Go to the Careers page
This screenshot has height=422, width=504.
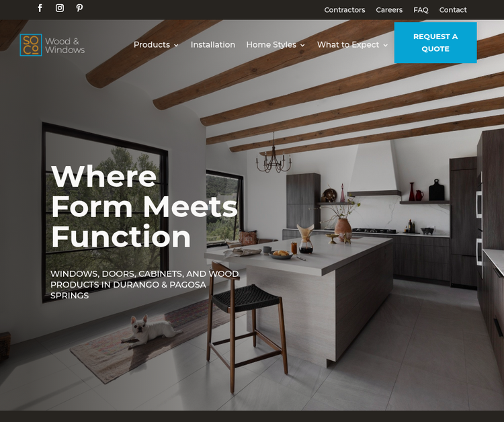tap(389, 10)
